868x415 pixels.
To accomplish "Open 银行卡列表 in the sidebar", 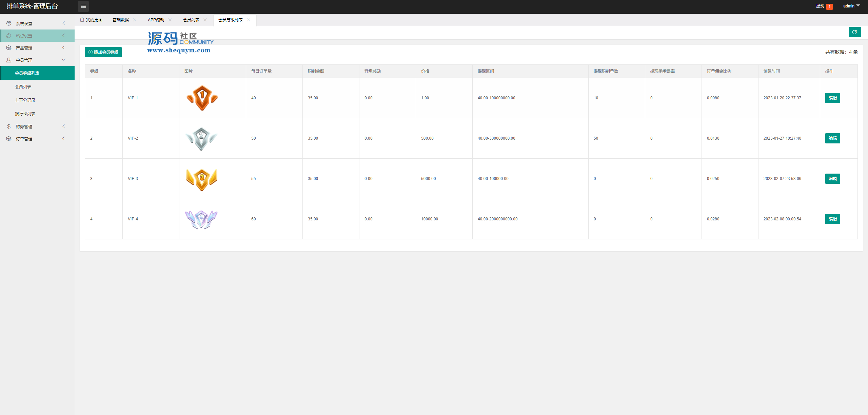I will coord(37,114).
